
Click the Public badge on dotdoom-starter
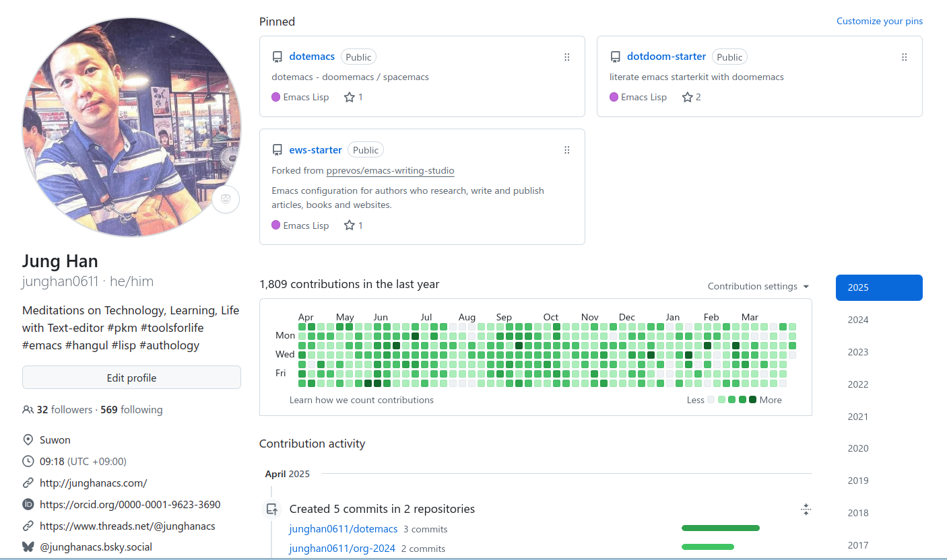[729, 57]
